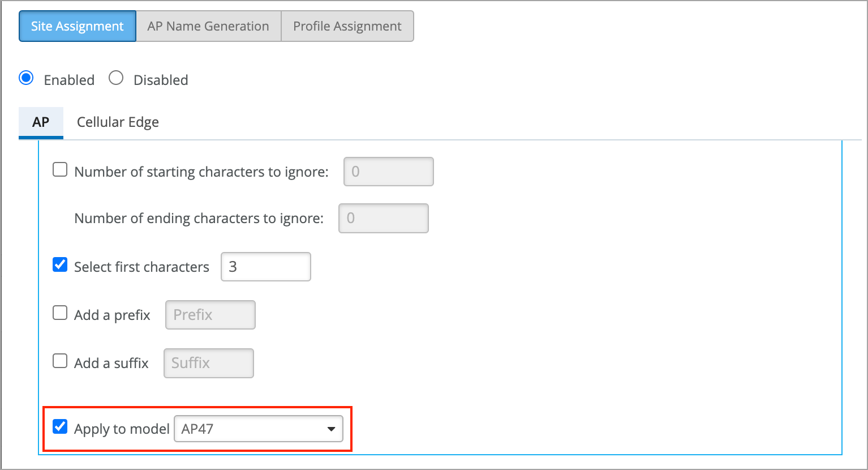Focus the Select first characters number field
868x470 pixels.
[265, 267]
